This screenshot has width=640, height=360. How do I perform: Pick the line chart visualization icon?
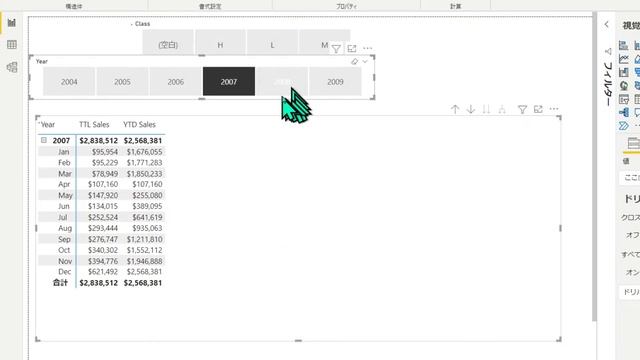click(x=624, y=59)
